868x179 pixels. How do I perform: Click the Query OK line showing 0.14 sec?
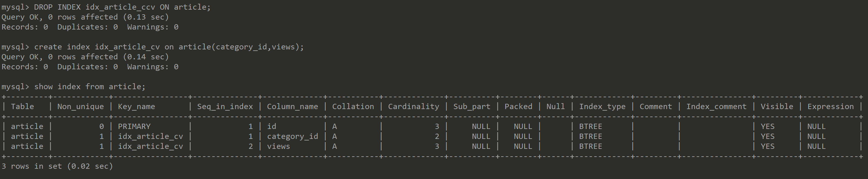(x=85, y=57)
